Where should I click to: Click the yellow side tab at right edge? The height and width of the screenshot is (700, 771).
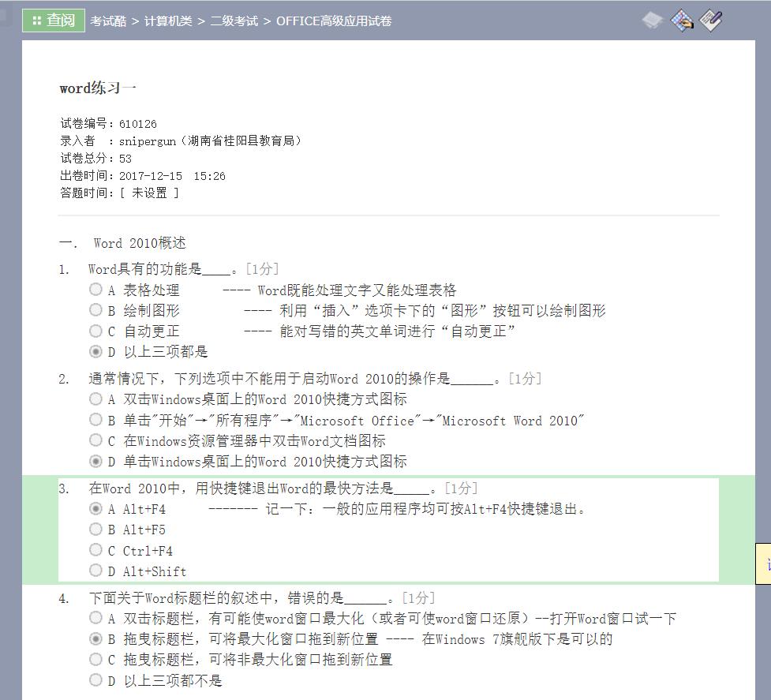point(763,563)
